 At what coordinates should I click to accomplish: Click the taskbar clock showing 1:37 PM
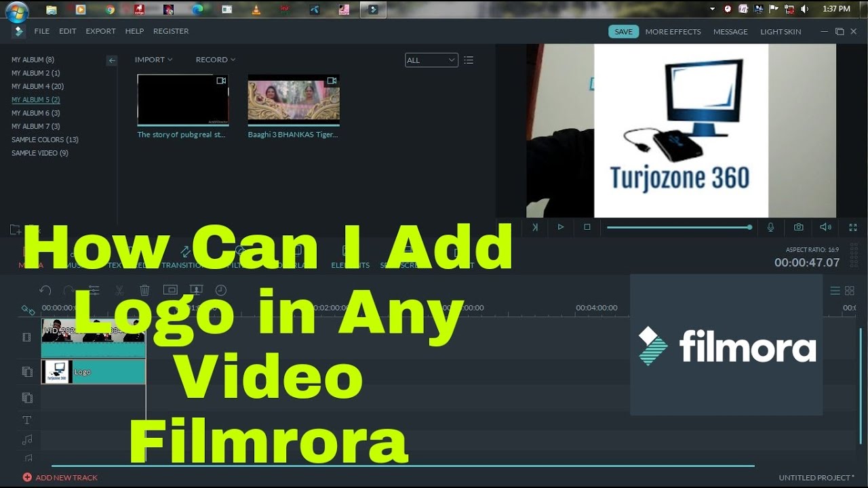[x=835, y=9]
